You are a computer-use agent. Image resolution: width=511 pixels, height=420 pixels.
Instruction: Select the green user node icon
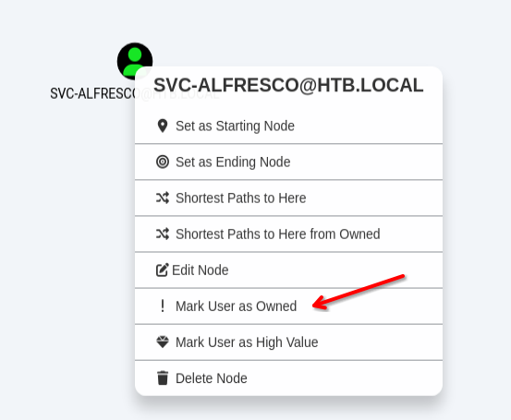click(135, 61)
